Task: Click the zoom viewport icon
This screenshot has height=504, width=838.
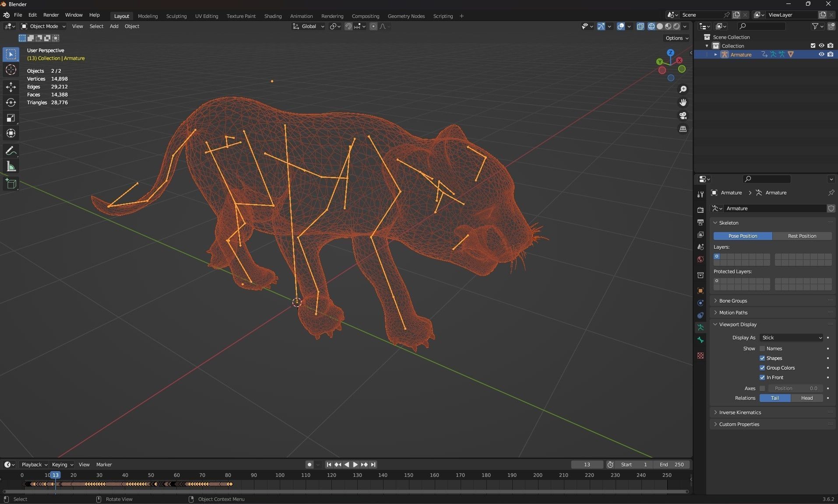Action: [683, 89]
